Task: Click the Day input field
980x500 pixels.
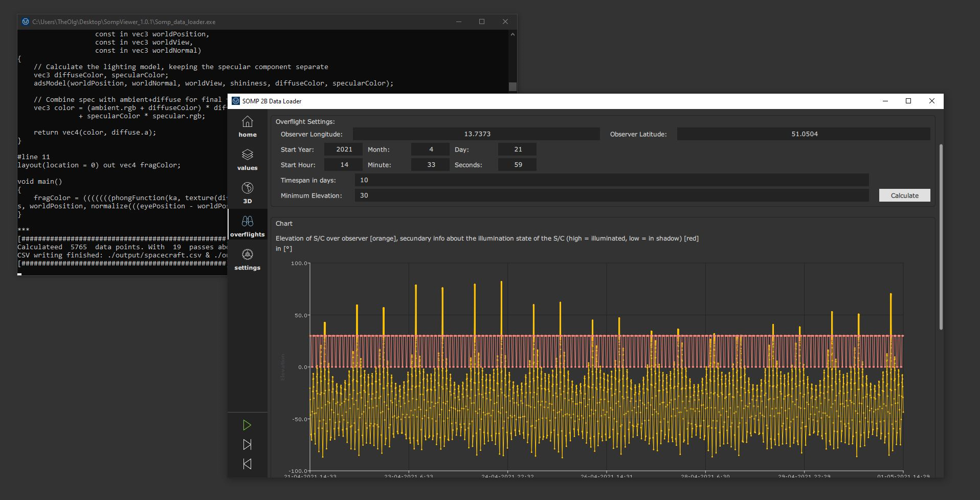Action: (x=517, y=149)
